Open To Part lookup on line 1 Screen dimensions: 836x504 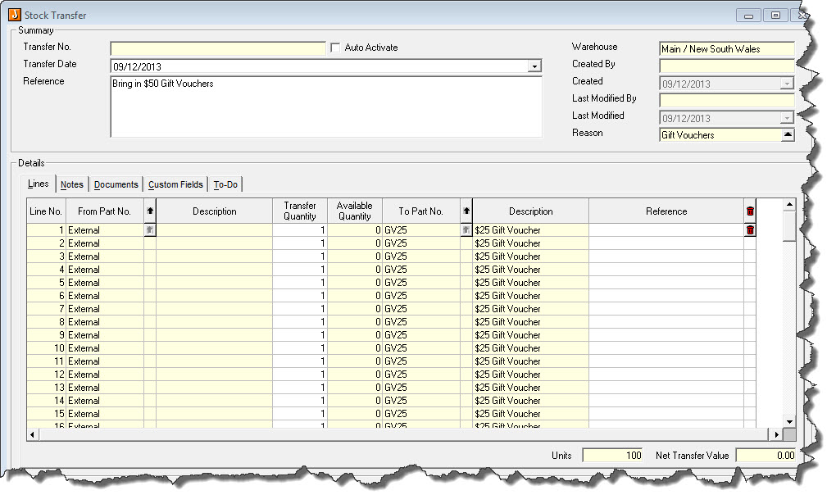click(466, 230)
